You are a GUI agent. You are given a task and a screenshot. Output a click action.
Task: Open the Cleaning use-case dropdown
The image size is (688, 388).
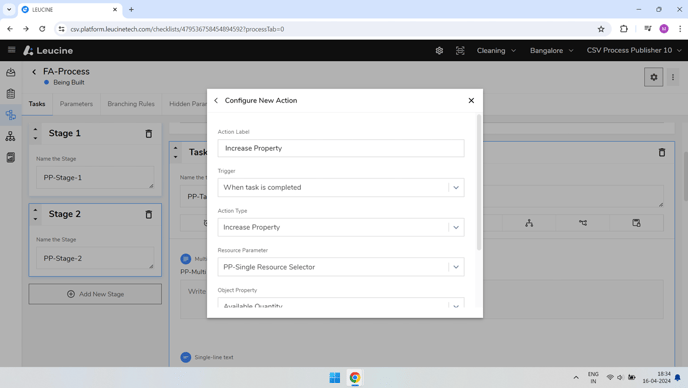pyautogui.click(x=496, y=50)
